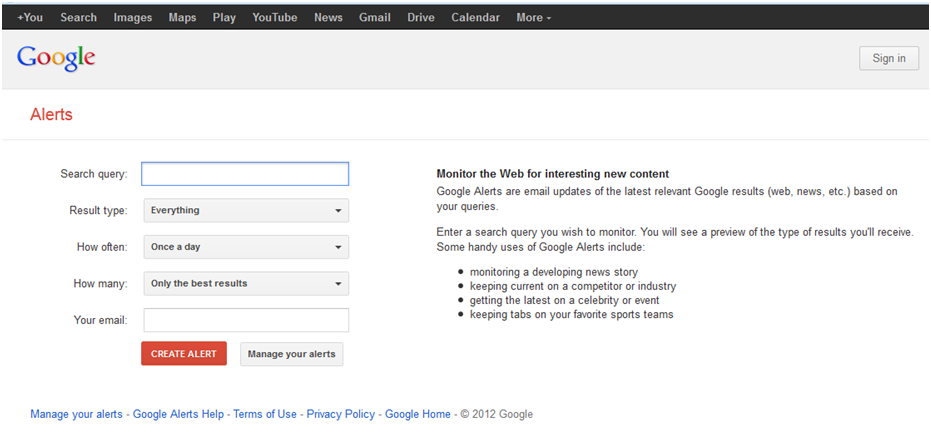Click the 'Your email:' label
931x446 pixels.
(101, 320)
